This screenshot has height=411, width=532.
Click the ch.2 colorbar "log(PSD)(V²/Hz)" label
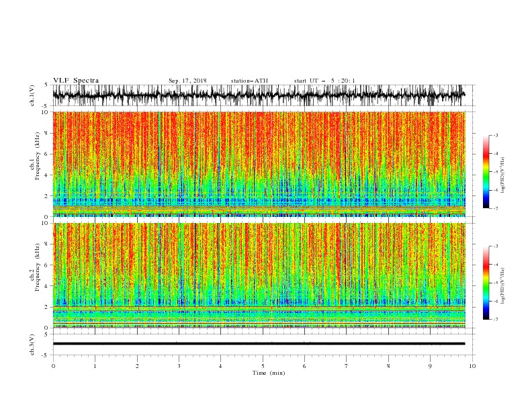[502, 286]
